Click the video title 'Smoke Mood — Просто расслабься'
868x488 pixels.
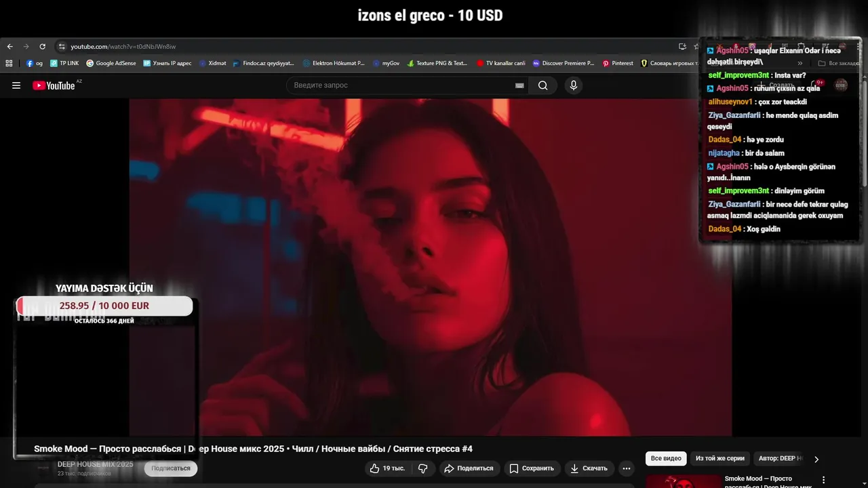pos(253,449)
